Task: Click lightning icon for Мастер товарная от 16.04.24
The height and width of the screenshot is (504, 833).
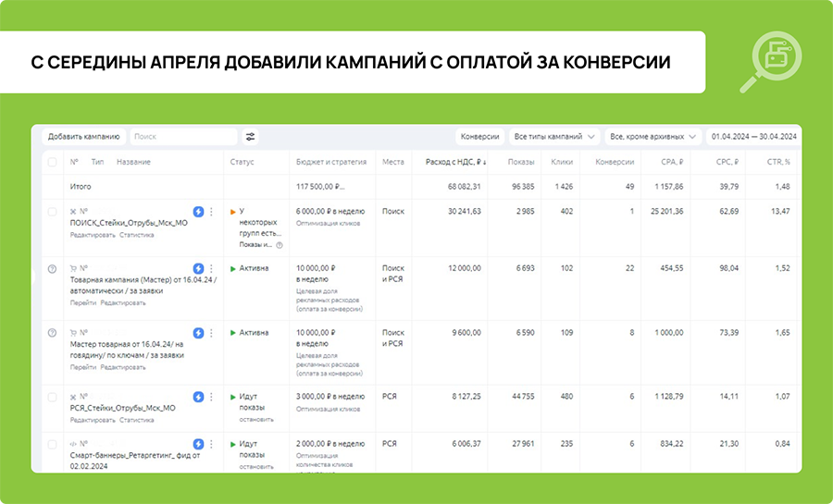Action: pyautogui.click(x=198, y=333)
